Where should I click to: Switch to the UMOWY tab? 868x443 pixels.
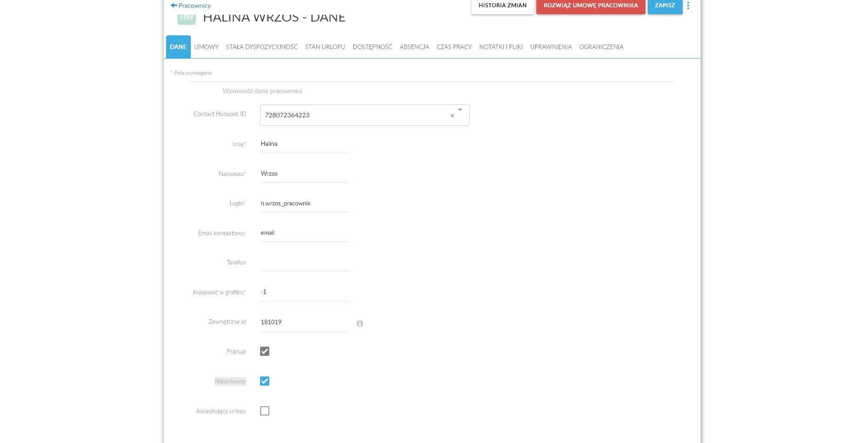point(206,47)
